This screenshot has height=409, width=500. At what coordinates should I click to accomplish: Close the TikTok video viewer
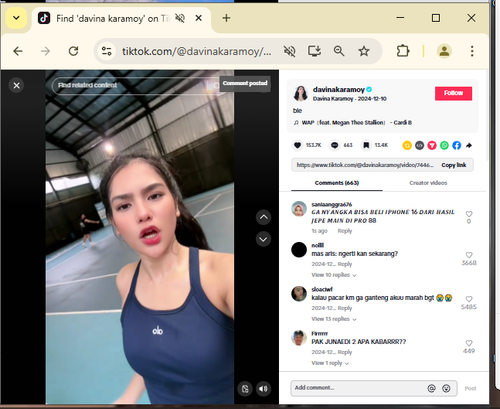16,86
